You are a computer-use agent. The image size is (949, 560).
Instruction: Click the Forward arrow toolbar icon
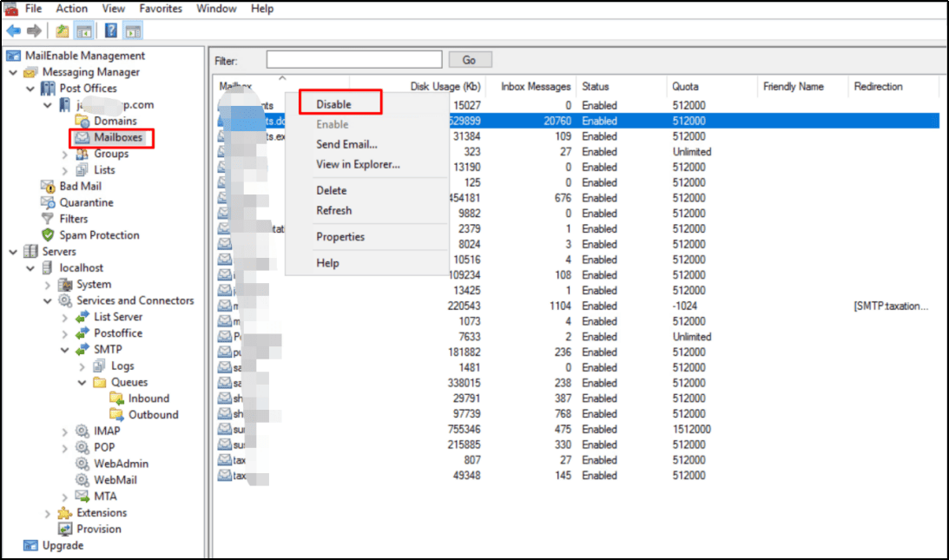click(35, 31)
